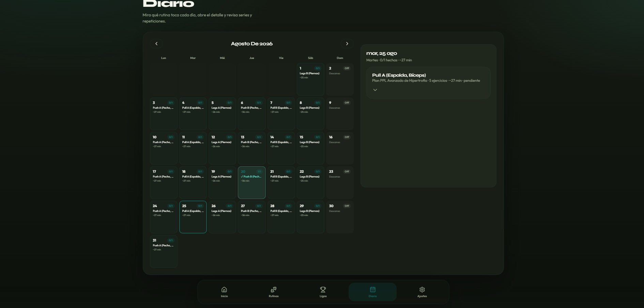Select August 8 Legs B day
Image resolution: width=644 pixels, height=308 pixels.
click(310, 114)
